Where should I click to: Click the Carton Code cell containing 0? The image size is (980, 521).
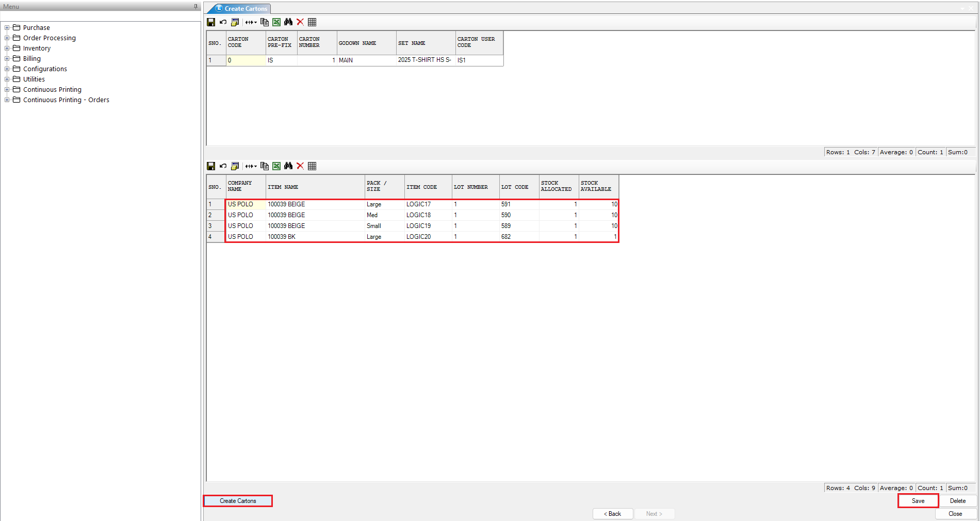246,60
